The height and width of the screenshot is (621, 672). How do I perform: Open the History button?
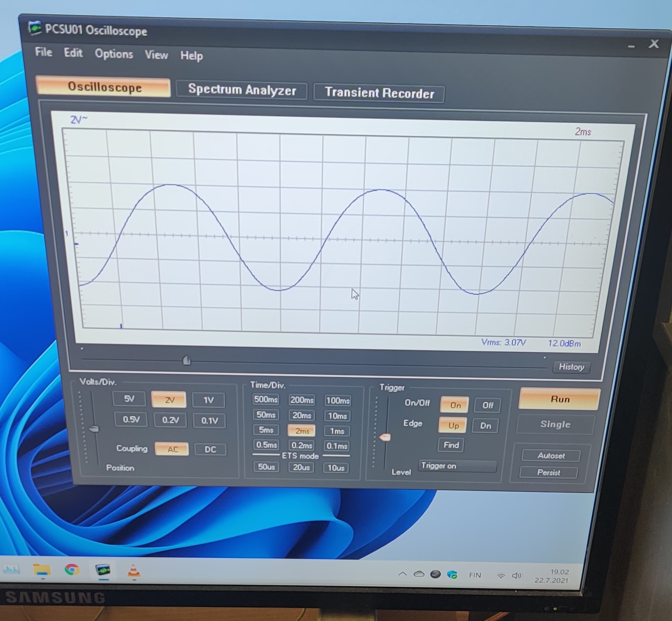[571, 367]
